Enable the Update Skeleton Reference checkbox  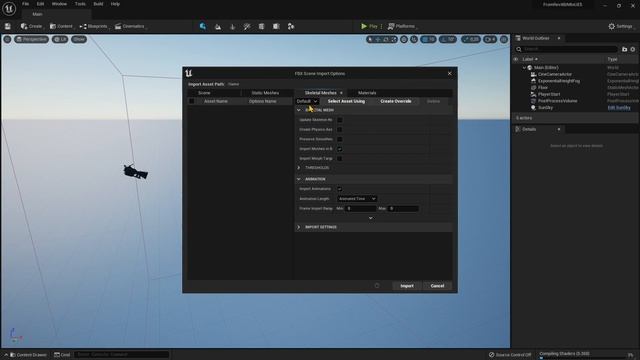click(340, 120)
